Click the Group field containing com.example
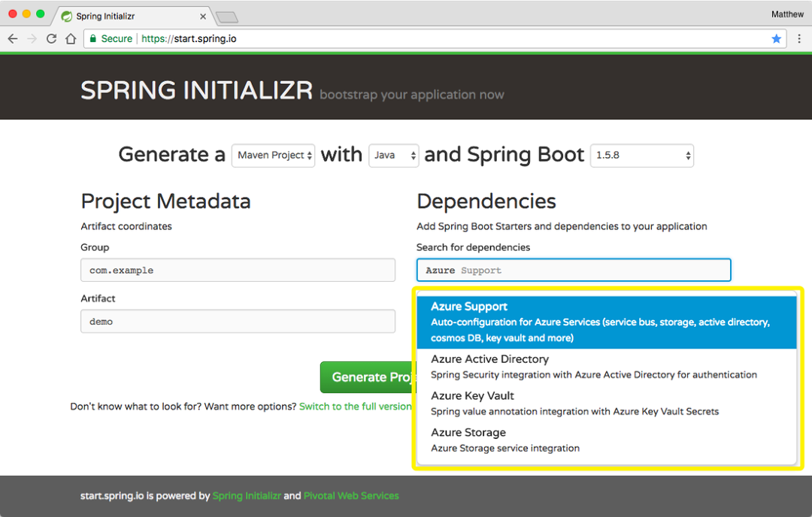The height and width of the screenshot is (517, 812). coord(238,270)
